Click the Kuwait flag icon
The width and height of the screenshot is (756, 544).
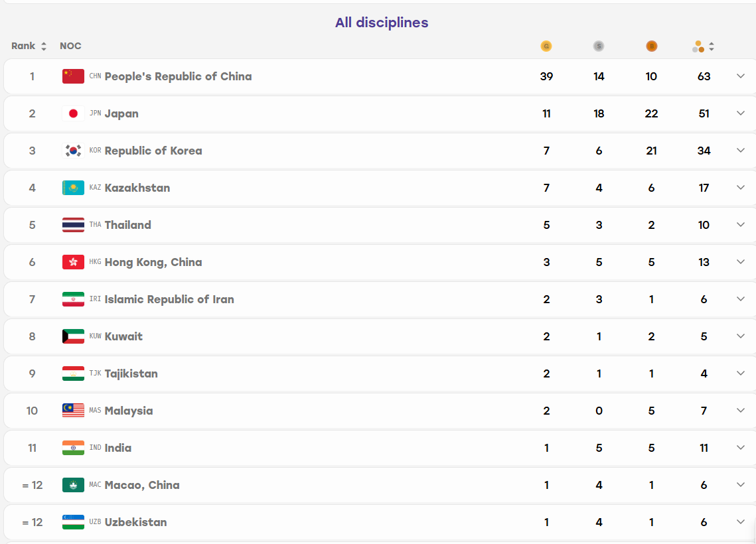click(73, 336)
